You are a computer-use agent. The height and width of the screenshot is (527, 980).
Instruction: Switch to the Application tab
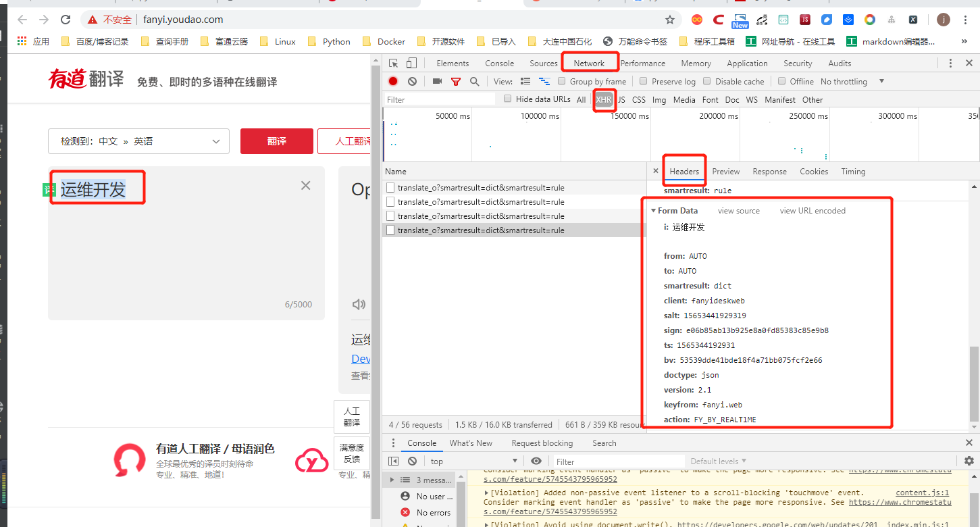(747, 64)
